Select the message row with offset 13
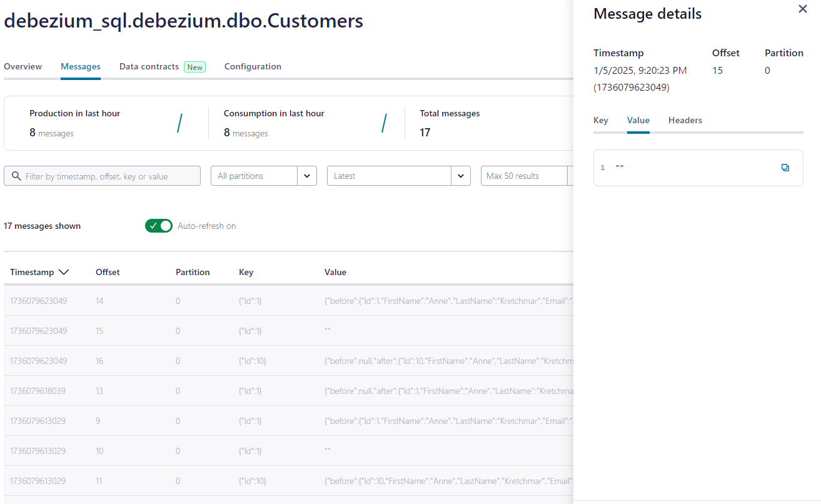 coord(250,391)
